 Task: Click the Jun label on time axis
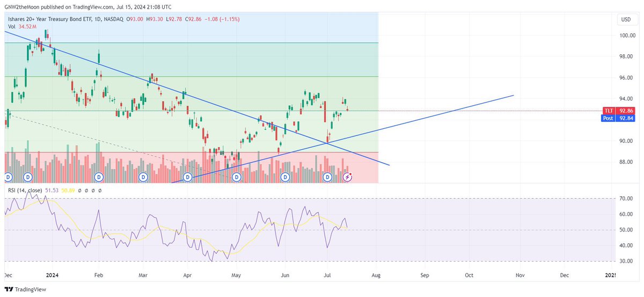[285, 275]
